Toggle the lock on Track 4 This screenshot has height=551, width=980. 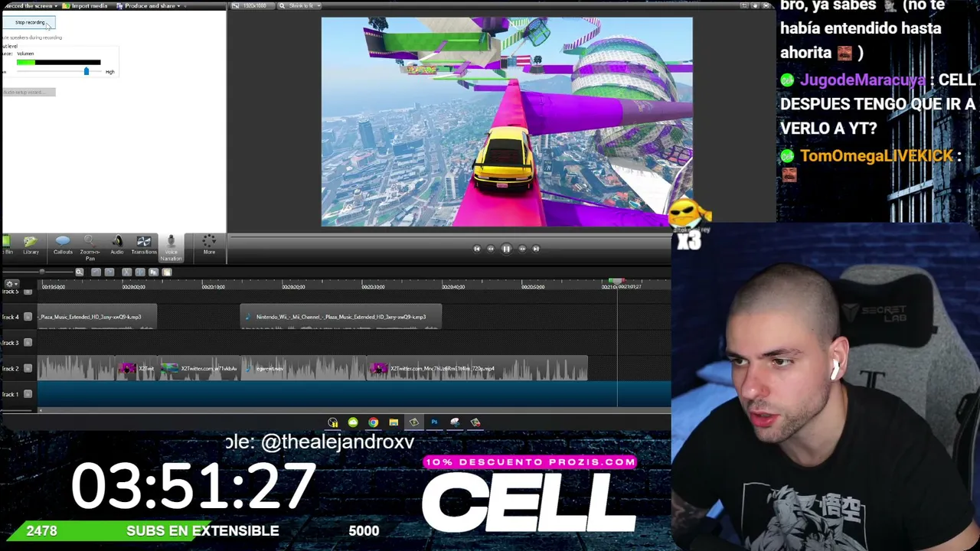coord(28,317)
